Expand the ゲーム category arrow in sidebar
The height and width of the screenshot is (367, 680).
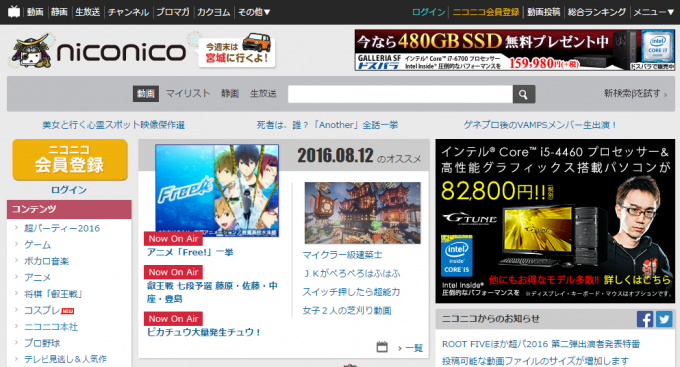(x=16, y=245)
